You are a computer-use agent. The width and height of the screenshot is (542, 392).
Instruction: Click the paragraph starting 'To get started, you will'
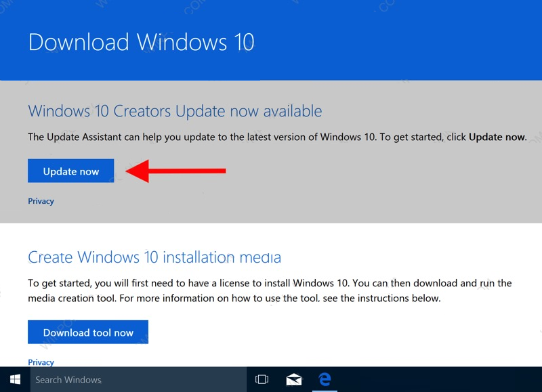tap(270, 290)
